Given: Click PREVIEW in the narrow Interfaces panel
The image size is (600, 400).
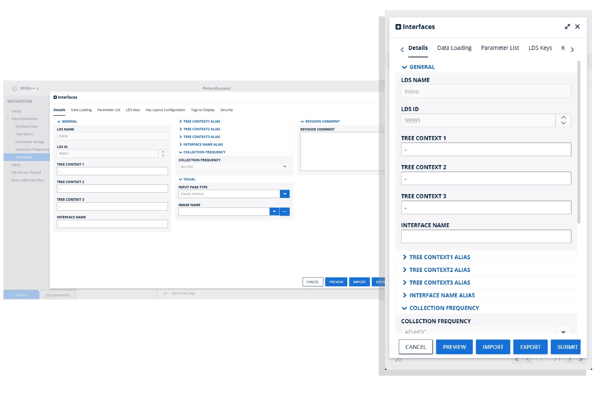Looking at the screenshot, I should tap(454, 347).
